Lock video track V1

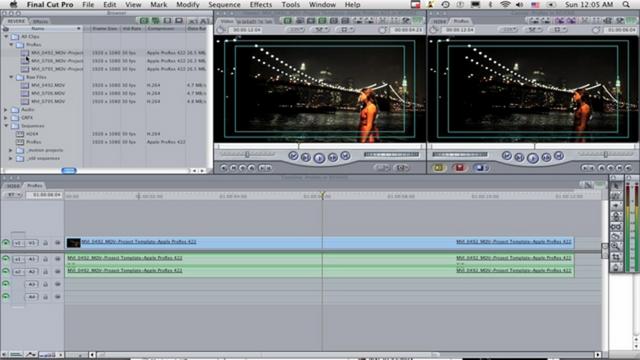45,243
